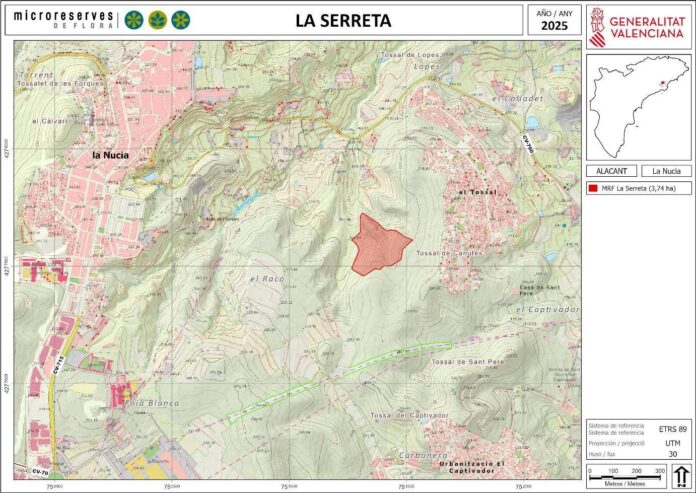Select the red La Serreta microreserve polygon
The height and width of the screenshot is (493, 696).
click(x=380, y=246)
